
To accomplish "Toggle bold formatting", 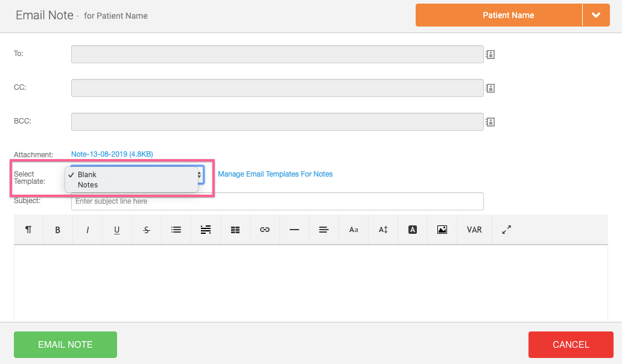I will click(x=57, y=230).
